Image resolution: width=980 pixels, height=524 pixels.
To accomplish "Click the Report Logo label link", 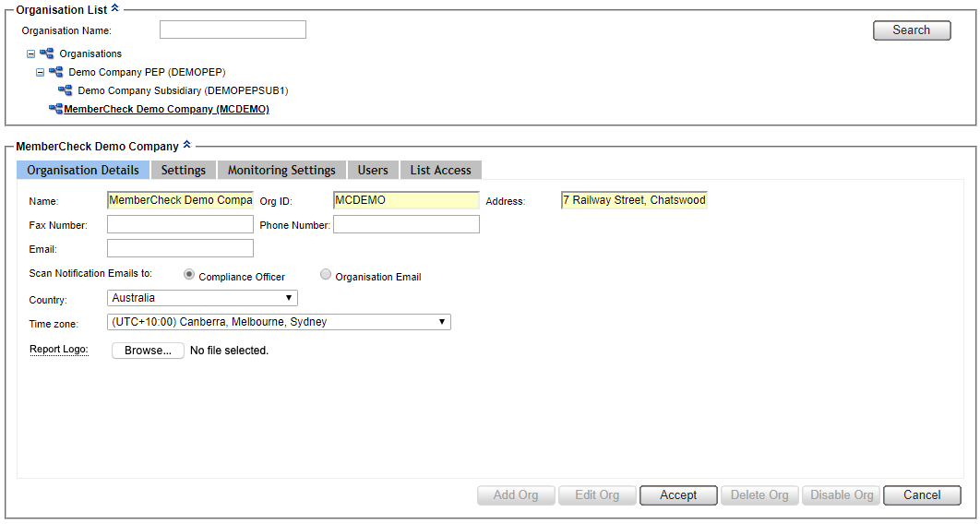I will click(59, 349).
